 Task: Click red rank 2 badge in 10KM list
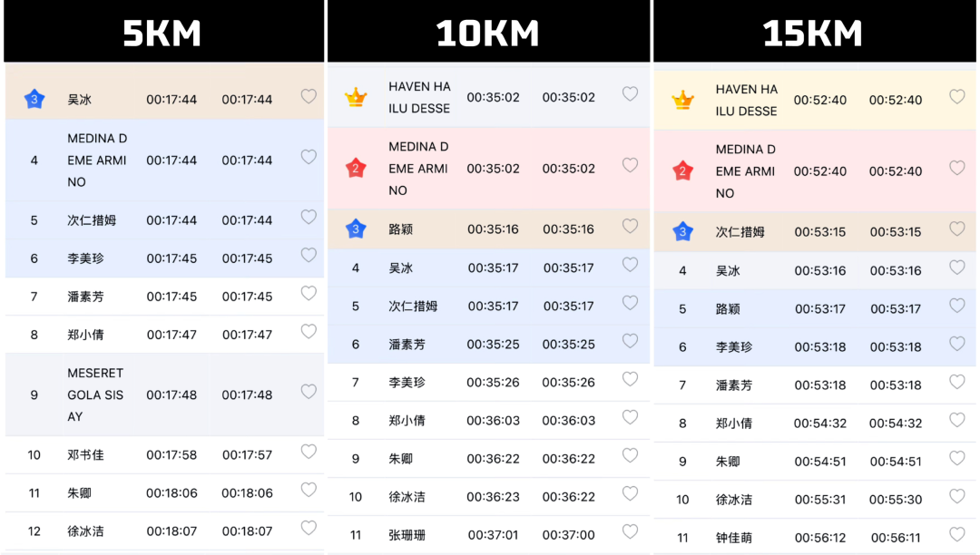click(x=356, y=168)
